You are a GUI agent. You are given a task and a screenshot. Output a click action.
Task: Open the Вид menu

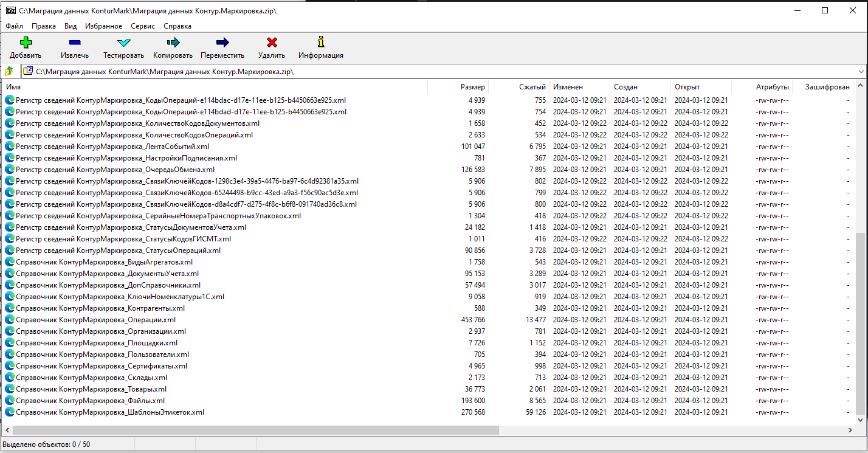(x=71, y=26)
